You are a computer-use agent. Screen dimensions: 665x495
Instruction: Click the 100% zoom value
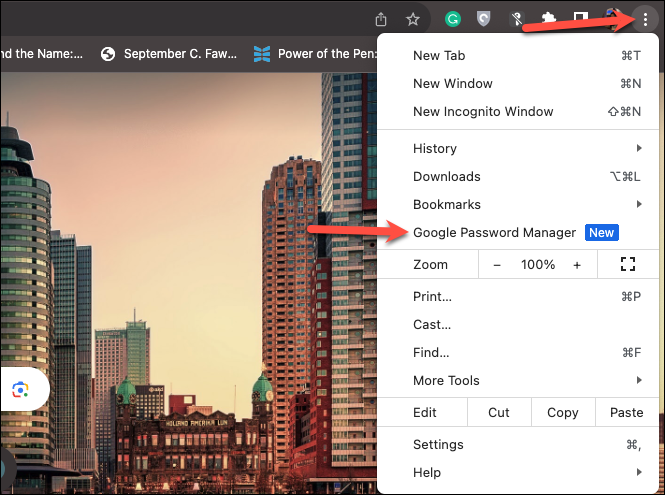[538, 265]
